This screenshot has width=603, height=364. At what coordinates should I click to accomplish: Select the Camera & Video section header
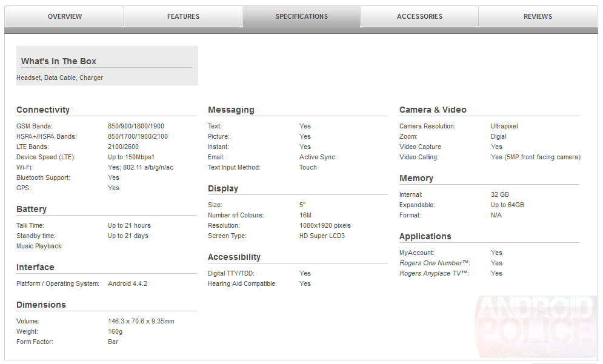pyautogui.click(x=433, y=110)
